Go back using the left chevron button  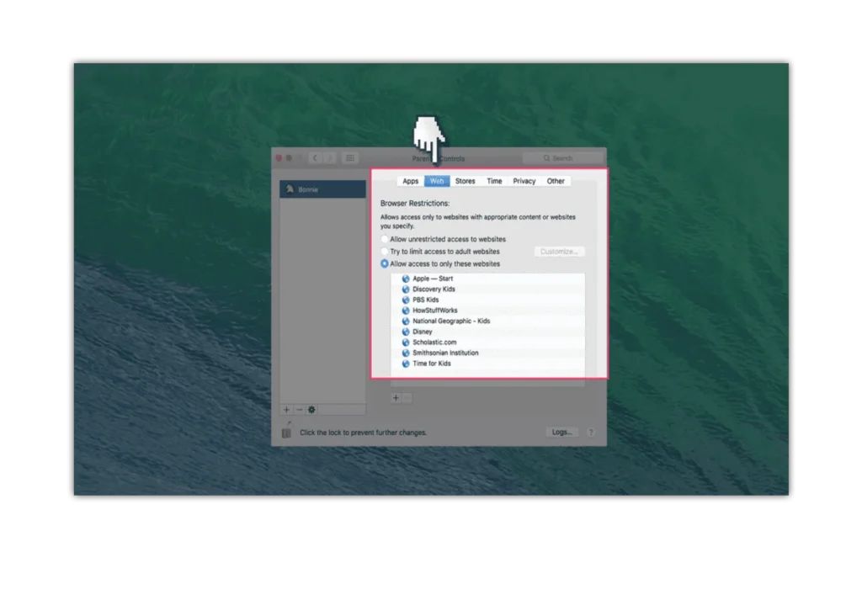coord(315,158)
